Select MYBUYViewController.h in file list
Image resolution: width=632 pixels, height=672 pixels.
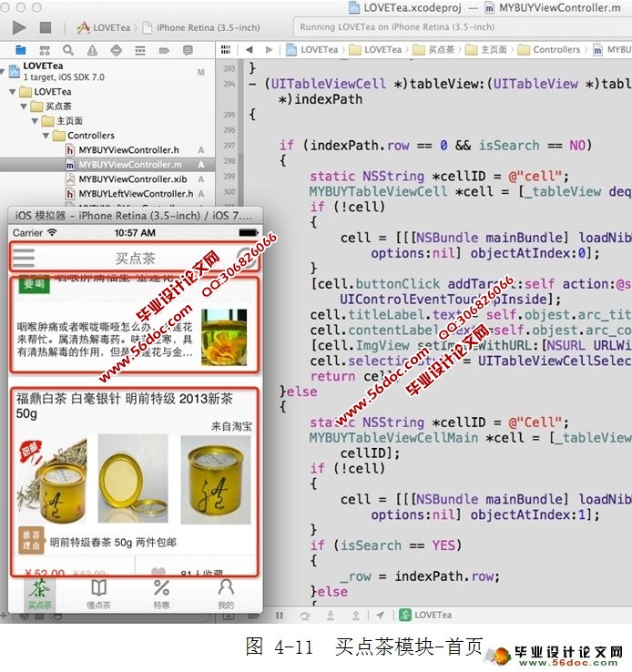click(x=128, y=150)
